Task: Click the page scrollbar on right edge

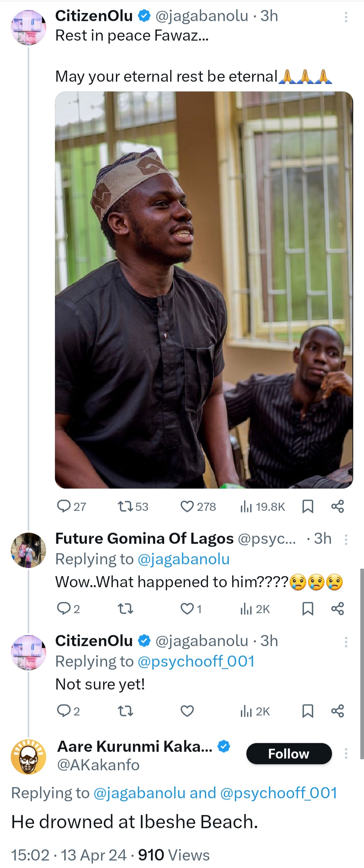Action: coord(362,664)
